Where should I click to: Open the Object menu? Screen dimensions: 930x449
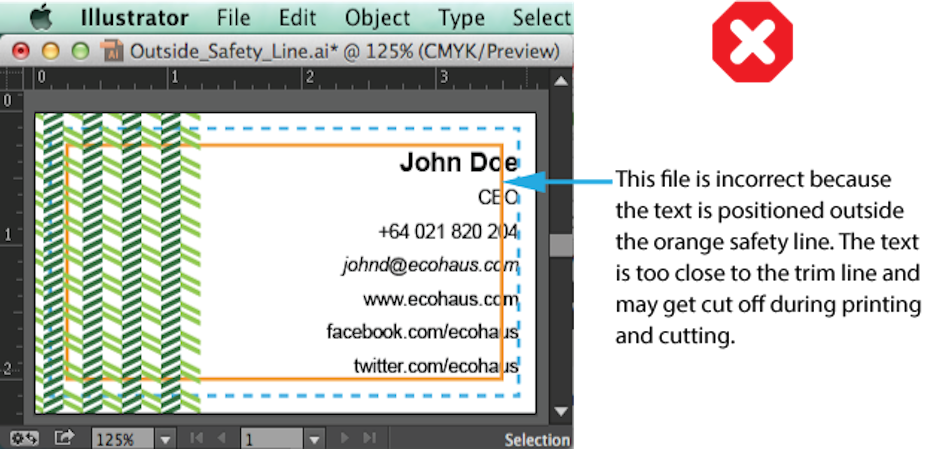pyautogui.click(x=377, y=18)
